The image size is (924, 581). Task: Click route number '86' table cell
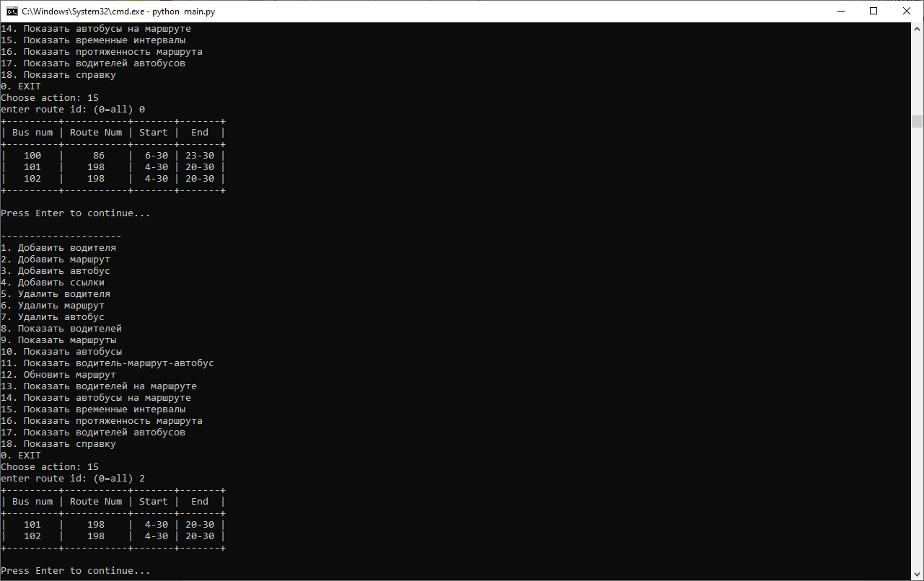point(99,156)
